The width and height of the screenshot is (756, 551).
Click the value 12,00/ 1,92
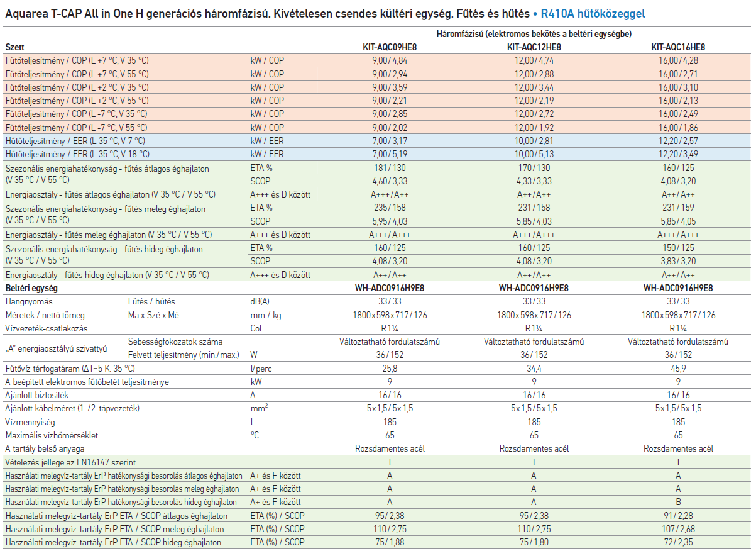click(534, 127)
